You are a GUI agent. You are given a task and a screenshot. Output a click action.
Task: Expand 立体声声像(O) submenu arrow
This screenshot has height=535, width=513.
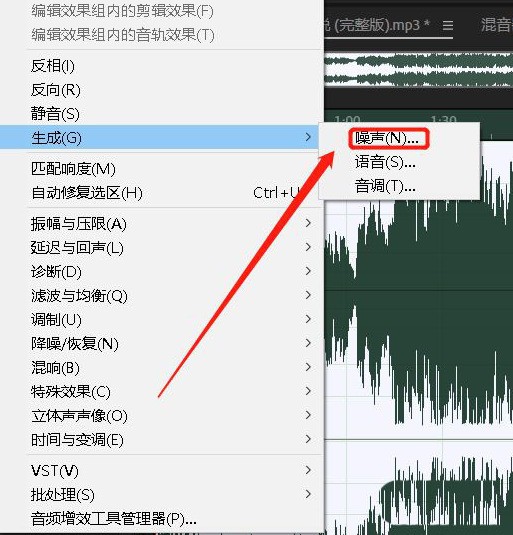pyautogui.click(x=308, y=415)
